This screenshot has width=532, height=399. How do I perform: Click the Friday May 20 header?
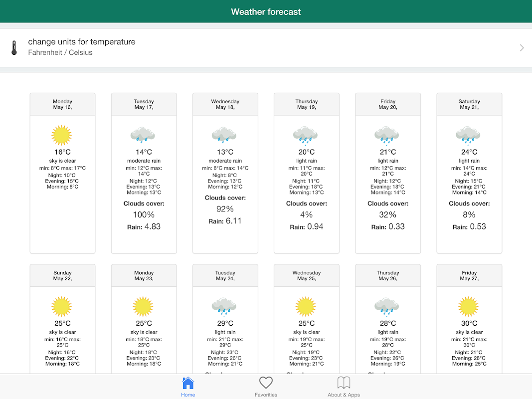coord(388,104)
